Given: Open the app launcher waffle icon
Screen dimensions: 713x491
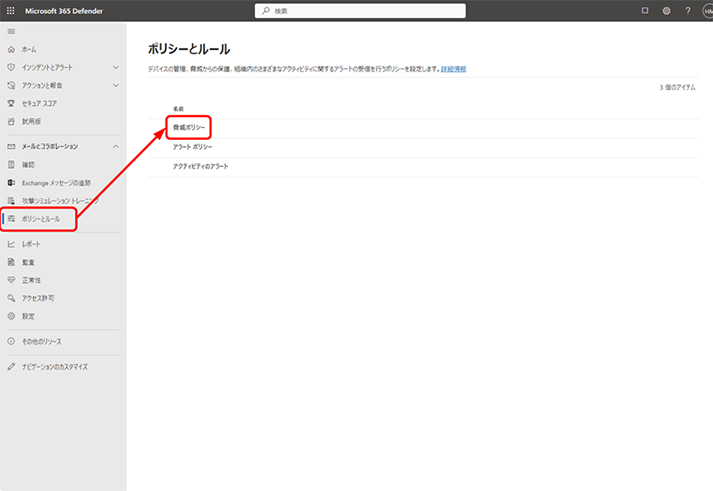Looking at the screenshot, I should pos(10,10).
